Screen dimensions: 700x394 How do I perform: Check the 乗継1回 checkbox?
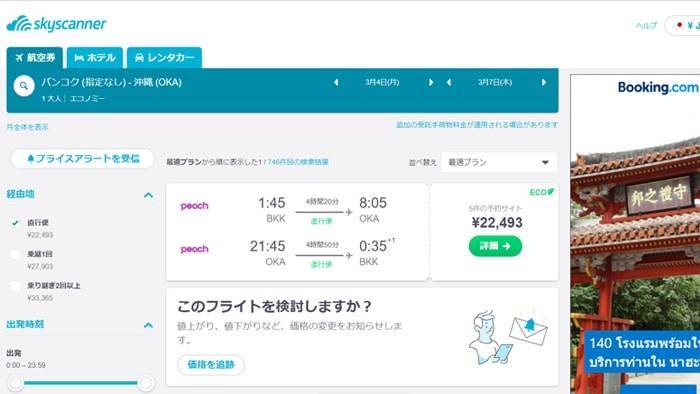pyautogui.click(x=15, y=254)
